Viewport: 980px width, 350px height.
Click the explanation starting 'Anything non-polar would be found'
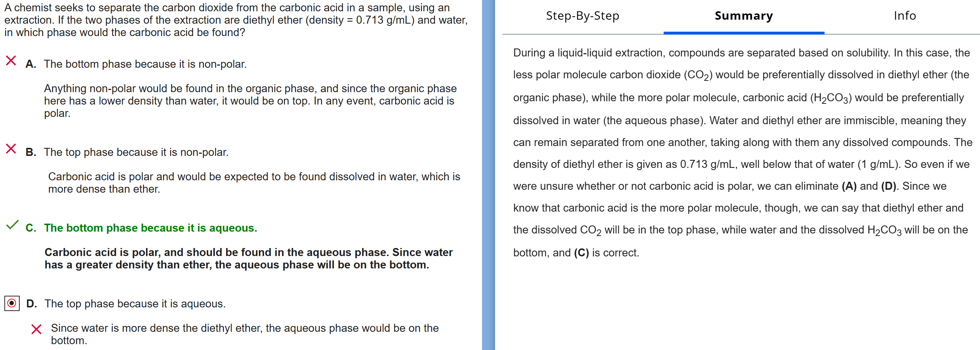(x=250, y=101)
